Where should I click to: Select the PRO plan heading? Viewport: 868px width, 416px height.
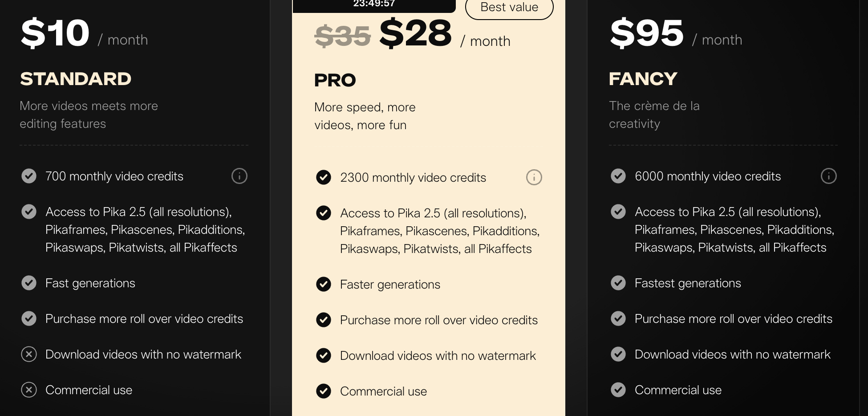335,80
